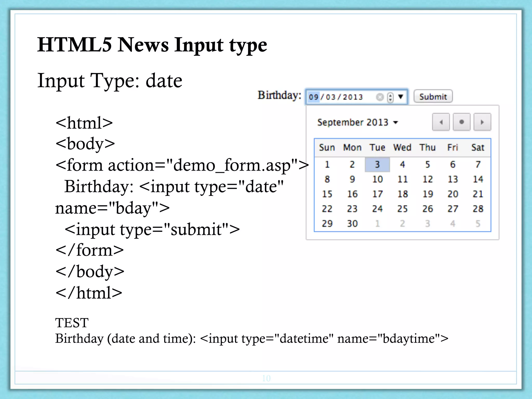Pick day 11 in the calendar

402,179
